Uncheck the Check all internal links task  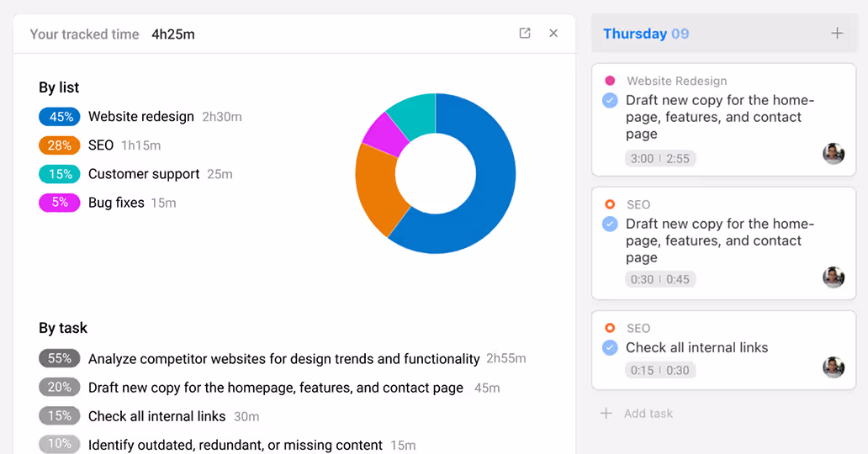coord(610,348)
